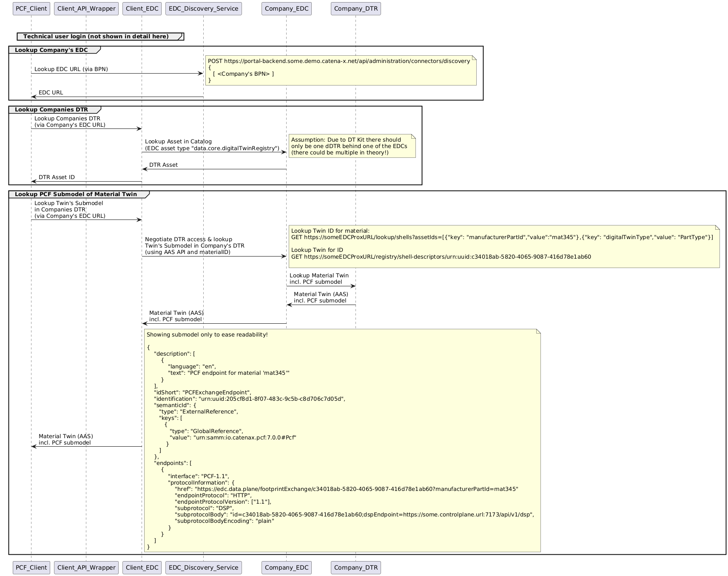Select the "Lookup Company's EDC" group header
This screenshot has width=728, height=576.
coord(51,50)
